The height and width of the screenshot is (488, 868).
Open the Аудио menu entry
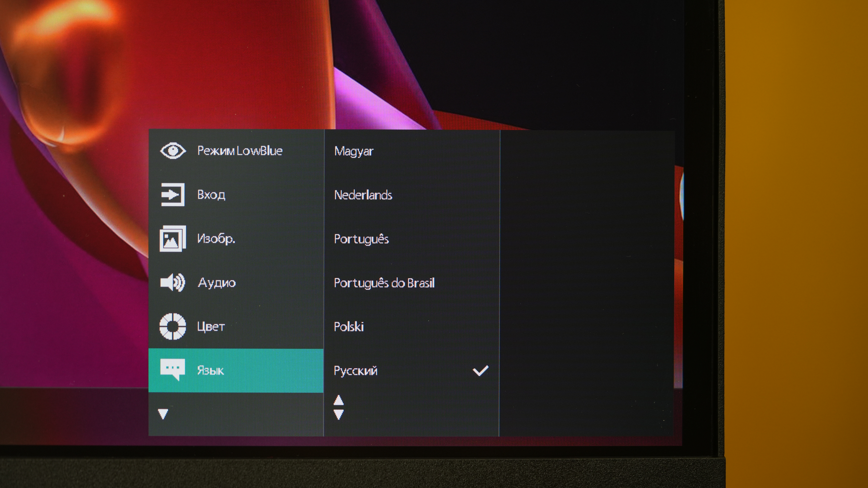tap(217, 283)
